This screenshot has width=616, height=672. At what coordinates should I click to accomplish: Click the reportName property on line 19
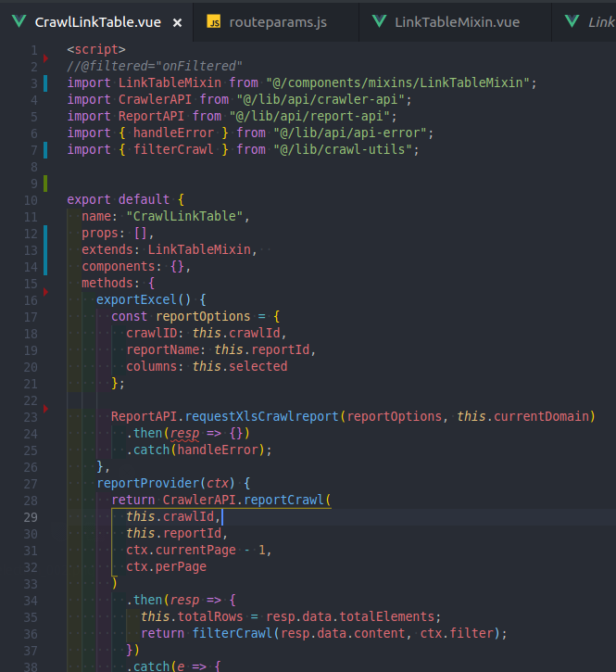click(x=162, y=350)
